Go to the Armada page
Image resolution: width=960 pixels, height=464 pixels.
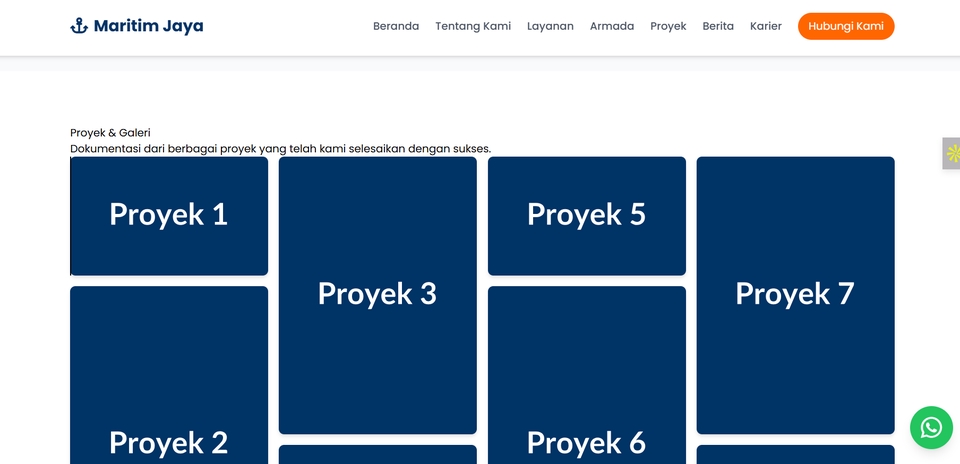[612, 26]
